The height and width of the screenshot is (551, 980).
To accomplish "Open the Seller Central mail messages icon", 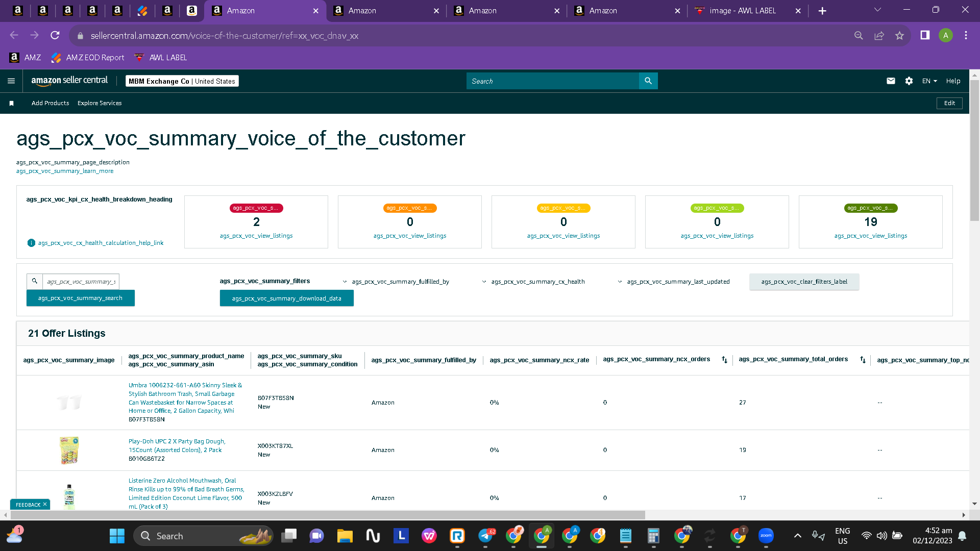I will pos(891,81).
